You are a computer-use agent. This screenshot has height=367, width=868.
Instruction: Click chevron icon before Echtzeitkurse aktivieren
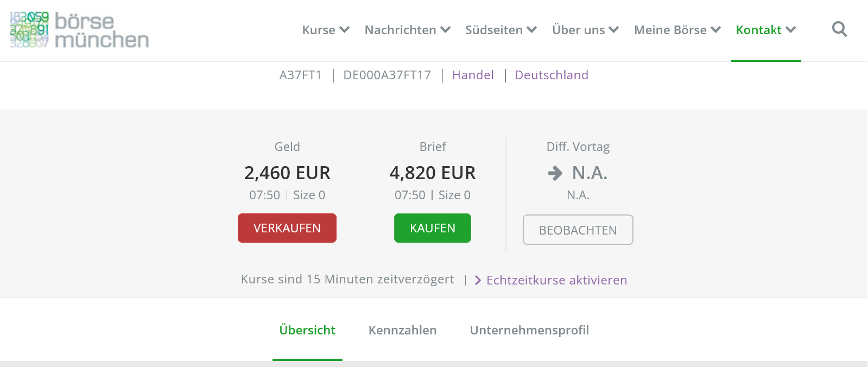click(478, 280)
